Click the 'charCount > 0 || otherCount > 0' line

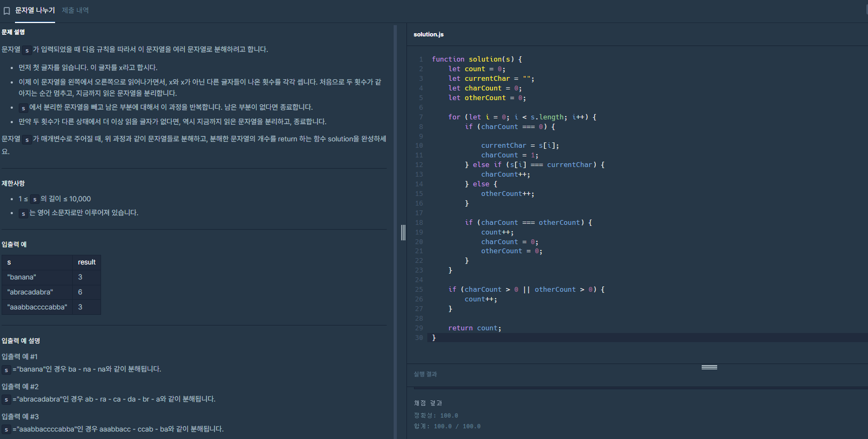pyautogui.click(x=526, y=290)
